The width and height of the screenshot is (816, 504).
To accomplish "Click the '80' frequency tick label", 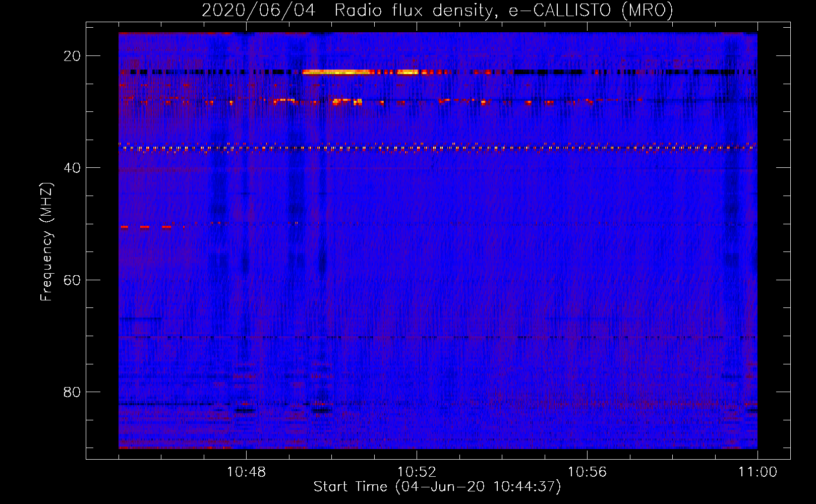I will click(x=72, y=392).
